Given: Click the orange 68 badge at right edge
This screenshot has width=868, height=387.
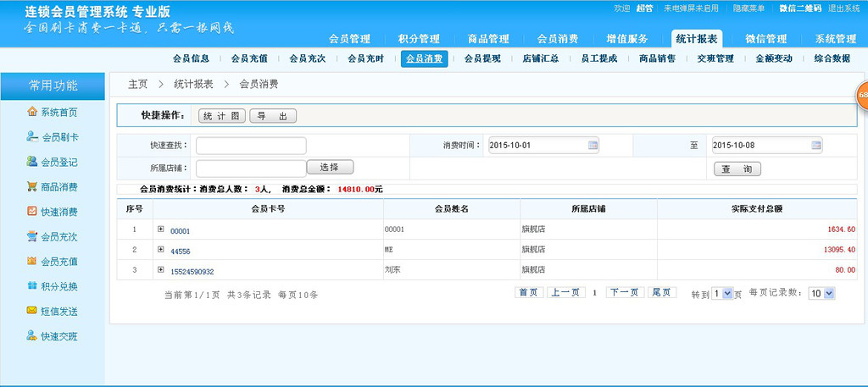Looking at the screenshot, I should [x=861, y=96].
